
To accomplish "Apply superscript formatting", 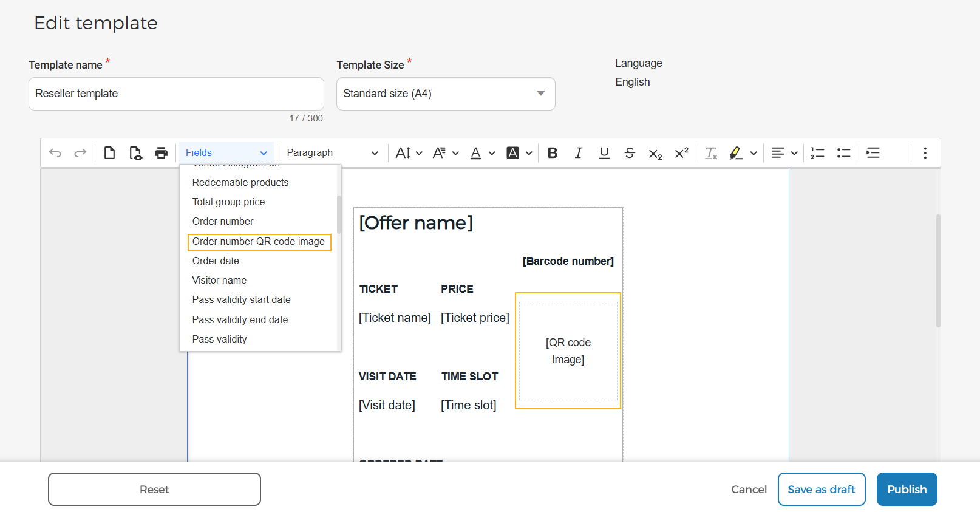I will pyautogui.click(x=681, y=153).
